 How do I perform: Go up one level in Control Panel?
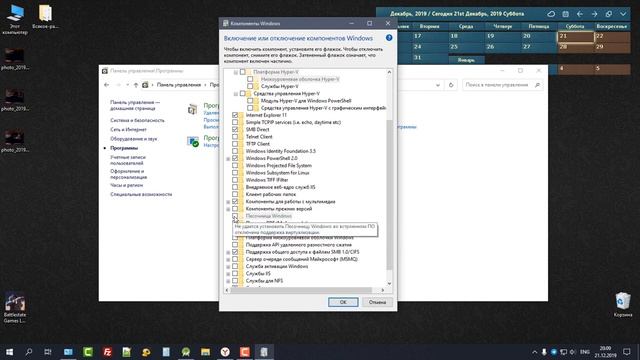coord(136,85)
